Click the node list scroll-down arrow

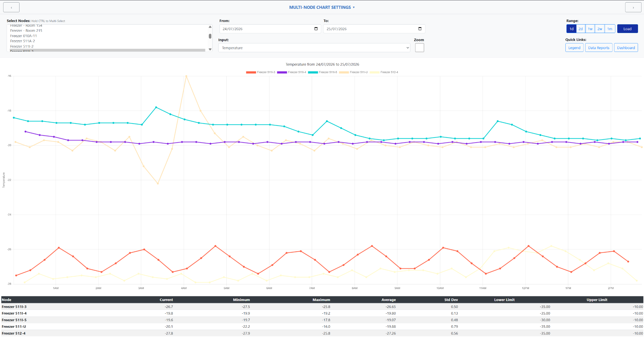(x=210, y=49)
